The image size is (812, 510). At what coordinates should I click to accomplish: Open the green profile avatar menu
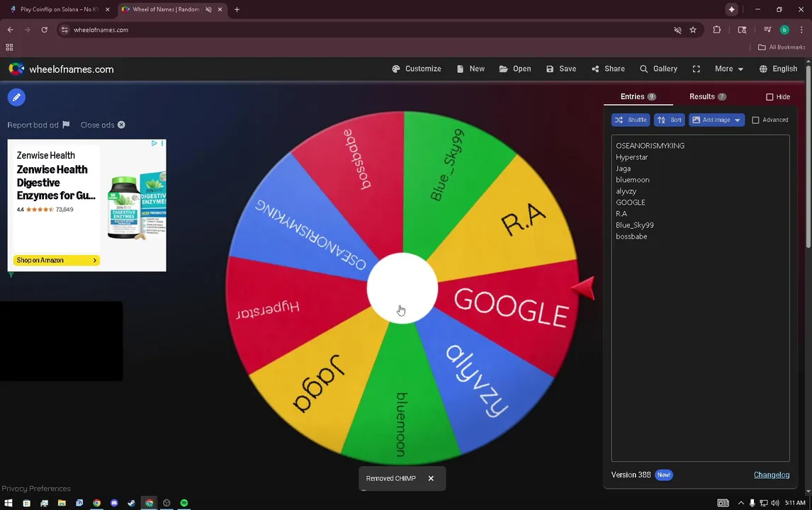784,30
